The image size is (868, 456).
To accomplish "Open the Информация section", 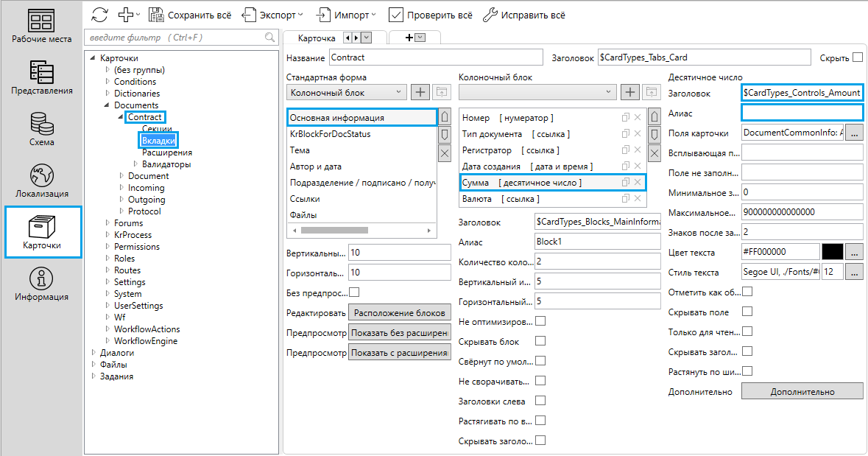I will 41,285.
